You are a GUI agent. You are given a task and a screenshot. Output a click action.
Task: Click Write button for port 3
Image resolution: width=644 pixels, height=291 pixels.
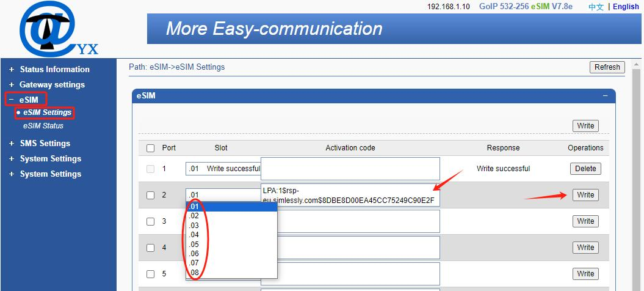point(585,221)
